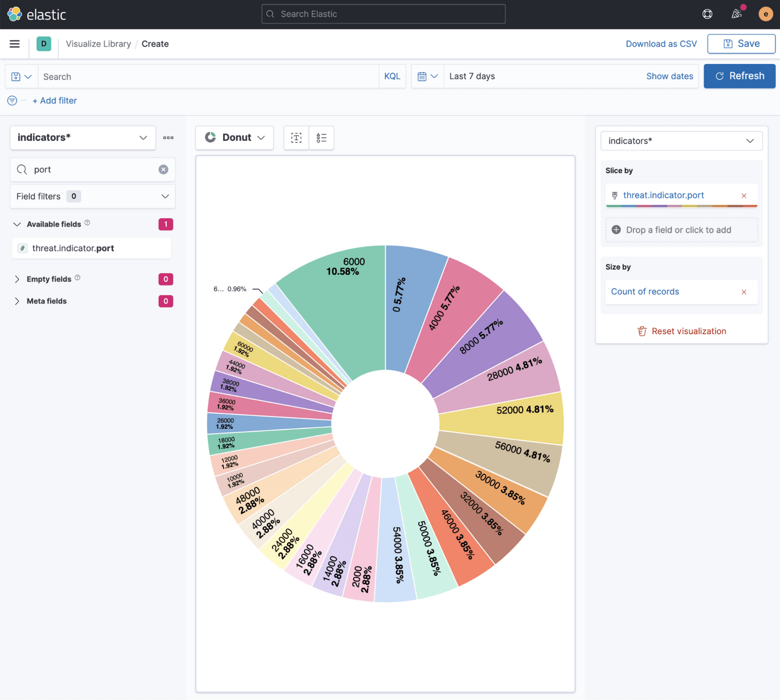Go to Visualize Library breadcrumb
This screenshot has height=700, width=780.
(x=98, y=44)
